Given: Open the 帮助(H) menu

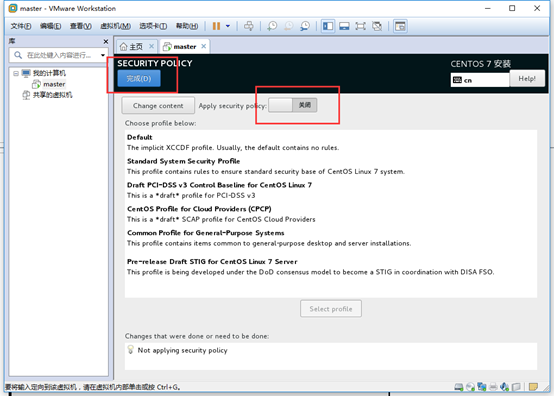Looking at the screenshot, I should point(187,26).
